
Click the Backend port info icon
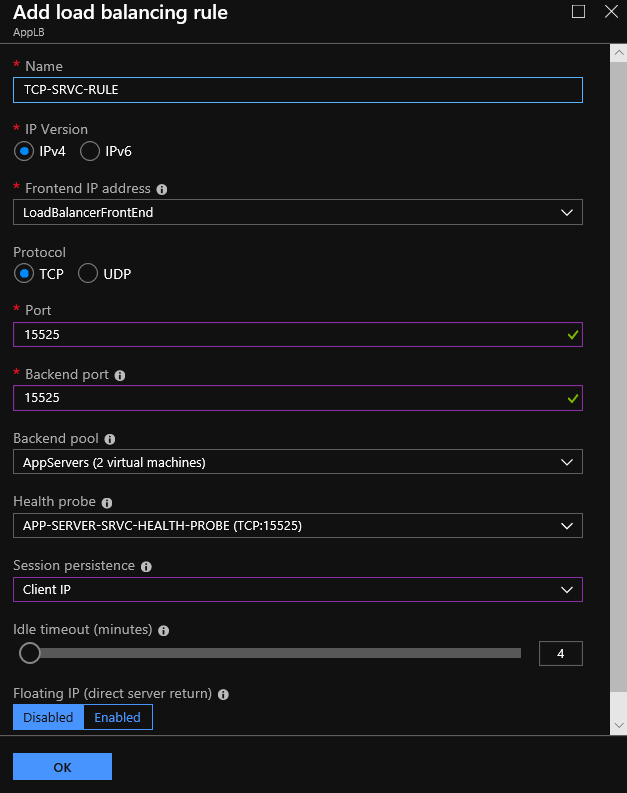pyautogui.click(x=120, y=375)
